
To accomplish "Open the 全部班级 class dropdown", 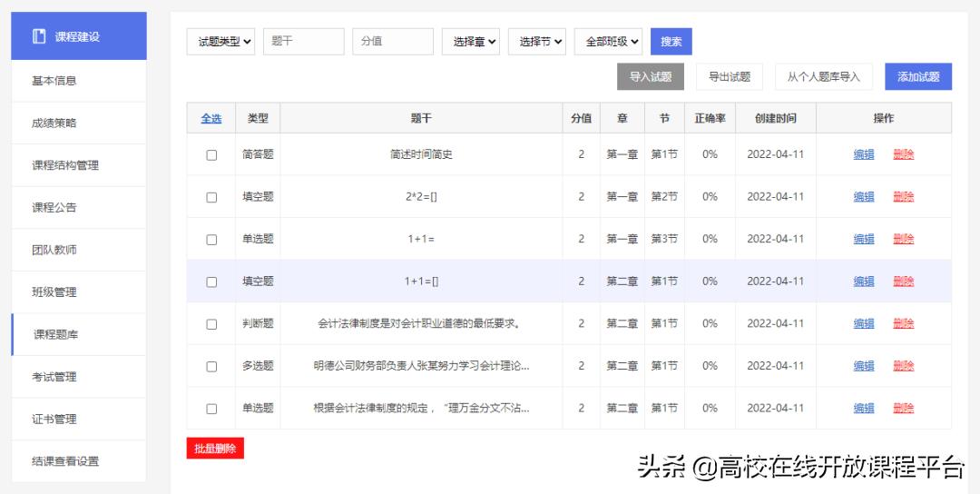I will (608, 42).
